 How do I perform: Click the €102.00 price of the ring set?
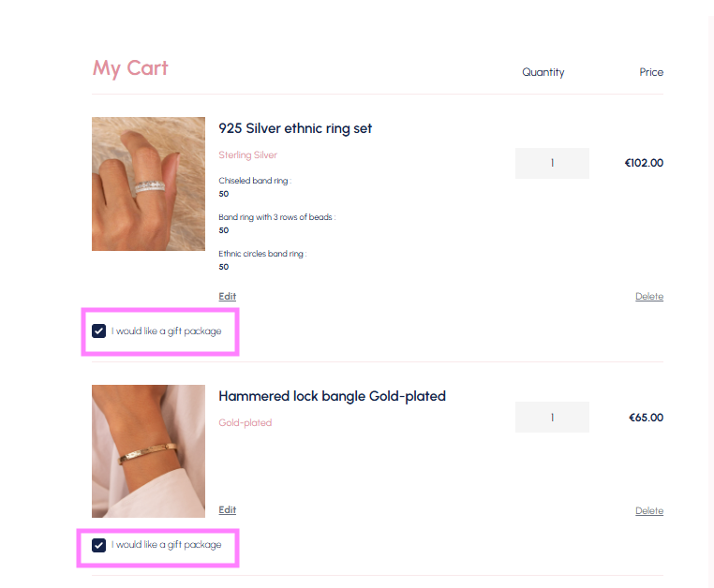[x=644, y=163]
